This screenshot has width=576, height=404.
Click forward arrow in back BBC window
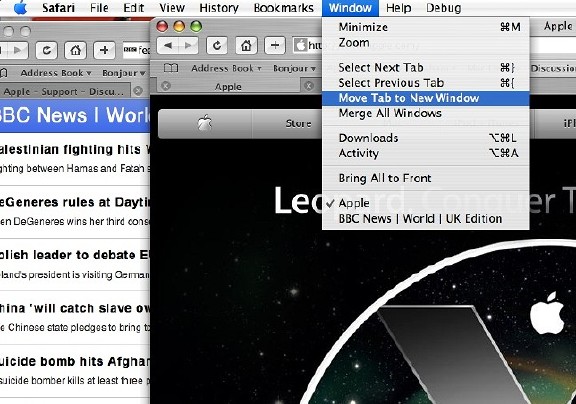click(17, 50)
